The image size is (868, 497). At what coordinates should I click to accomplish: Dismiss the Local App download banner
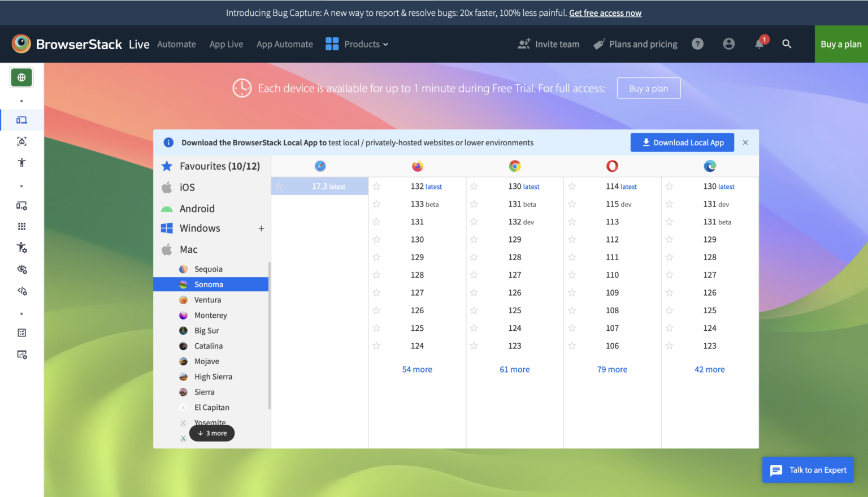(x=745, y=142)
